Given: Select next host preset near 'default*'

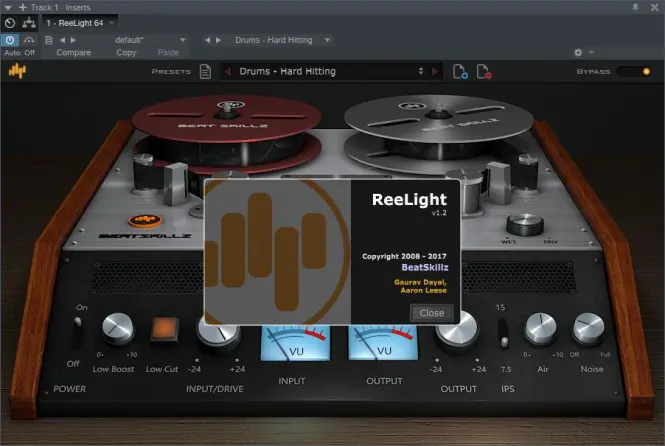Looking at the screenshot, I should 73,40.
